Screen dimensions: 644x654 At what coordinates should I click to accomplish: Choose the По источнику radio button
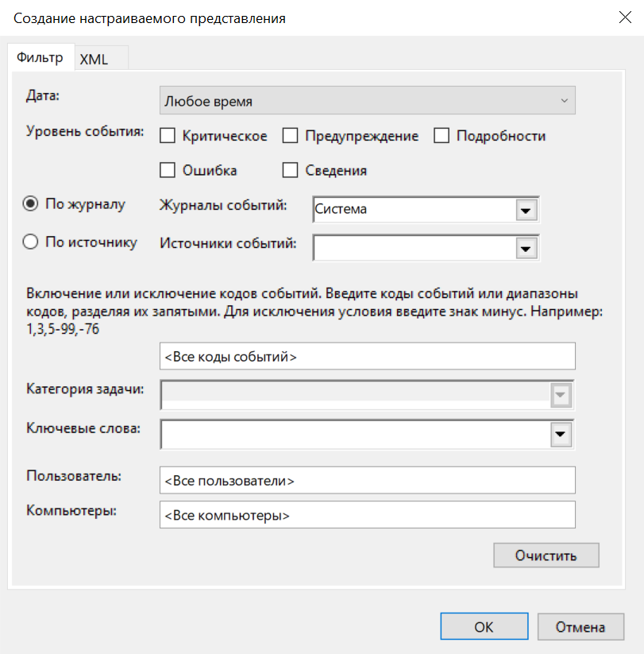(x=32, y=242)
